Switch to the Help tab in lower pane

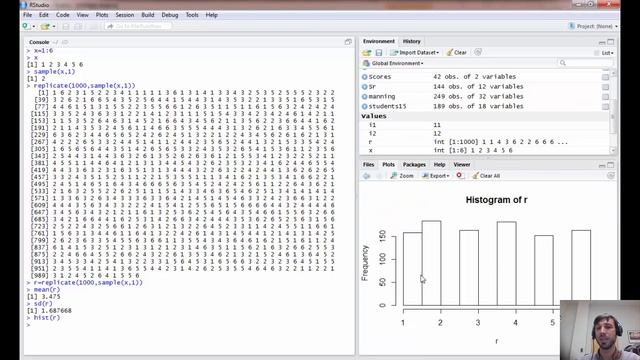[x=439, y=164]
